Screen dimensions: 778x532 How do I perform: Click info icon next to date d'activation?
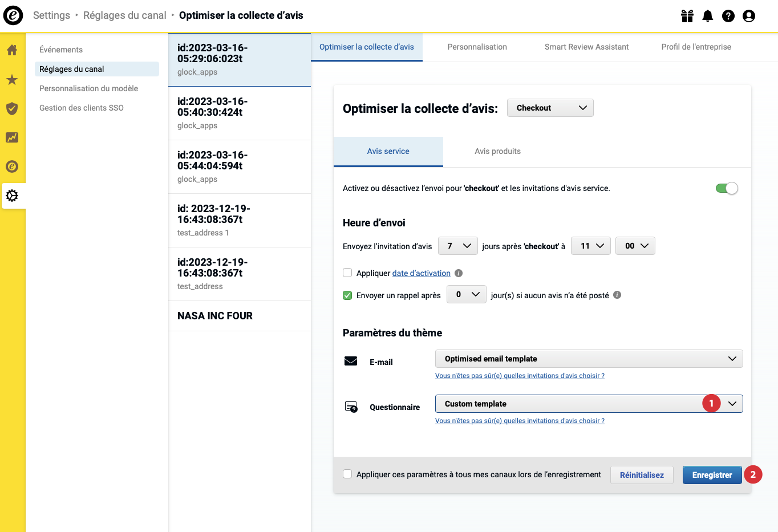[459, 273]
